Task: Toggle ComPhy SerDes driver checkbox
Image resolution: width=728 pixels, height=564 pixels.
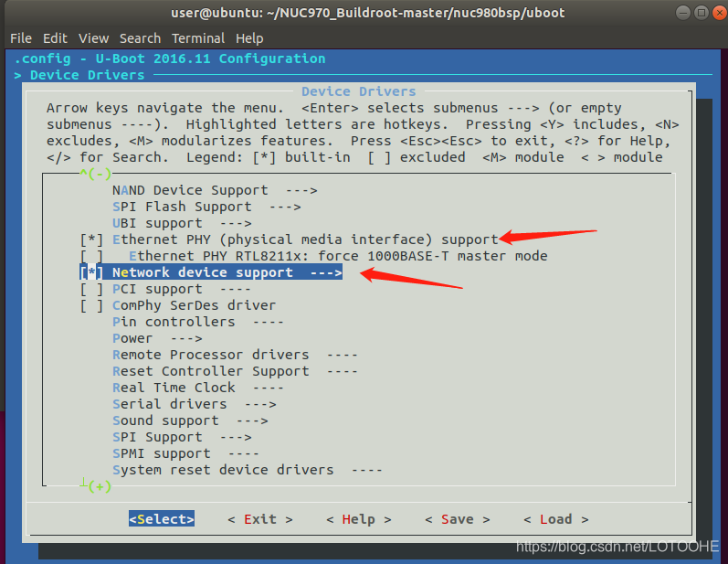Action: pyautogui.click(x=91, y=305)
